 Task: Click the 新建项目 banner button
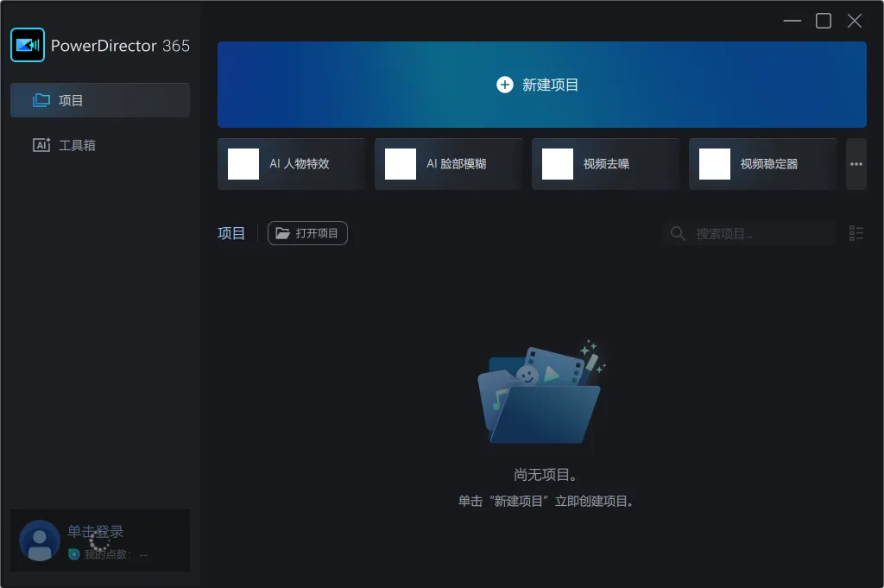541,85
